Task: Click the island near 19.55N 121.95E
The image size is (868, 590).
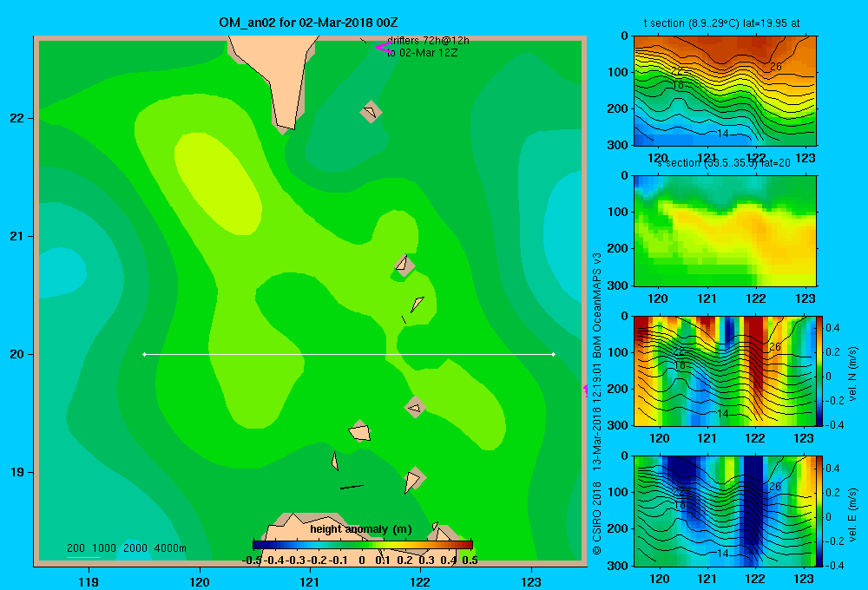Action: (415, 407)
